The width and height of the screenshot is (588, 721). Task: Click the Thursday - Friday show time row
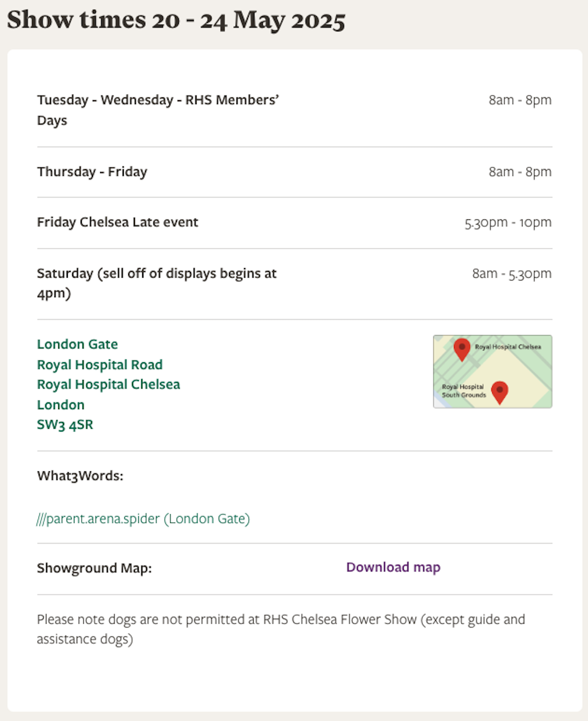[92, 172]
